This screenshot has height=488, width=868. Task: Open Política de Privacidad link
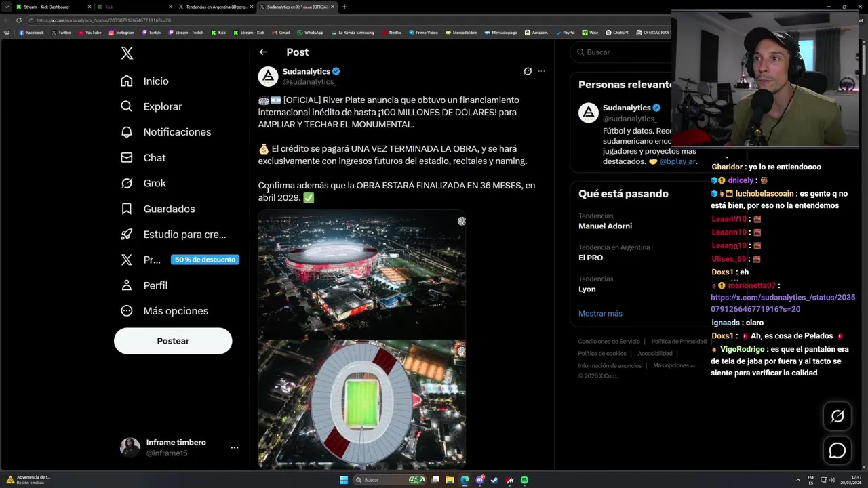point(679,342)
